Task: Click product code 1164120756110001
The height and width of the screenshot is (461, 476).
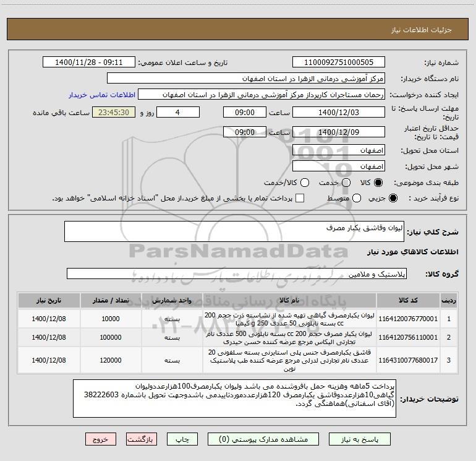Action: point(408,337)
